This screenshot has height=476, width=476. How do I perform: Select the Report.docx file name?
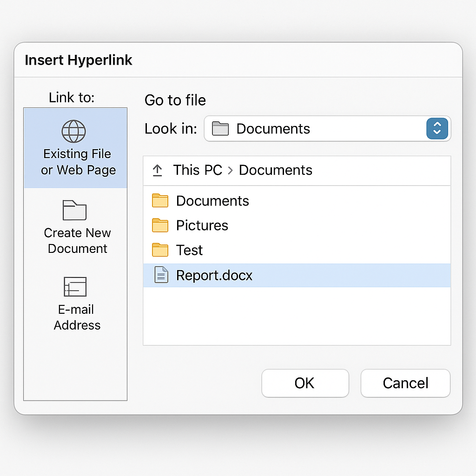pyautogui.click(x=214, y=275)
